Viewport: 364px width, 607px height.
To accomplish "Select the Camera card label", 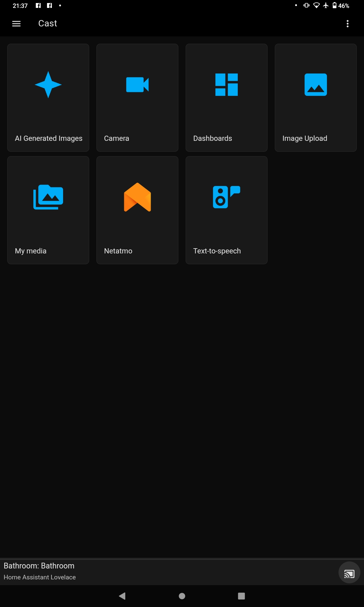I will click(x=116, y=138).
